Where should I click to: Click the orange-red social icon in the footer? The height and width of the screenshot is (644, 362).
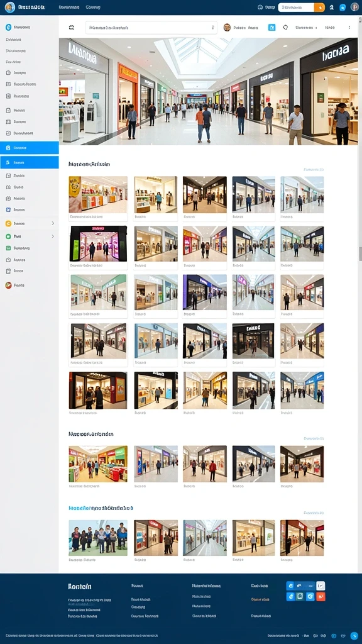(x=321, y=596)
